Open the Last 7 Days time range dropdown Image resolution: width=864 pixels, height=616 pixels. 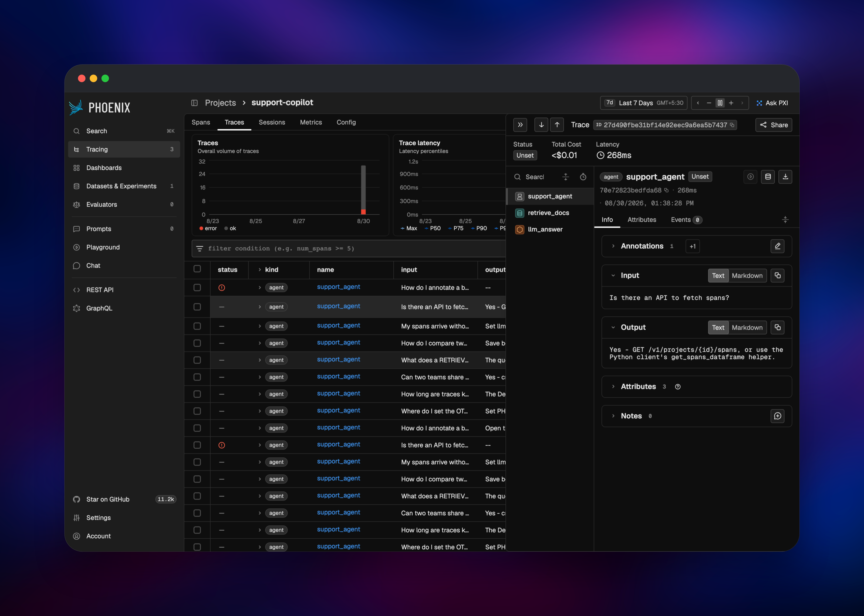pyautogui.click(x=644, y=103)
